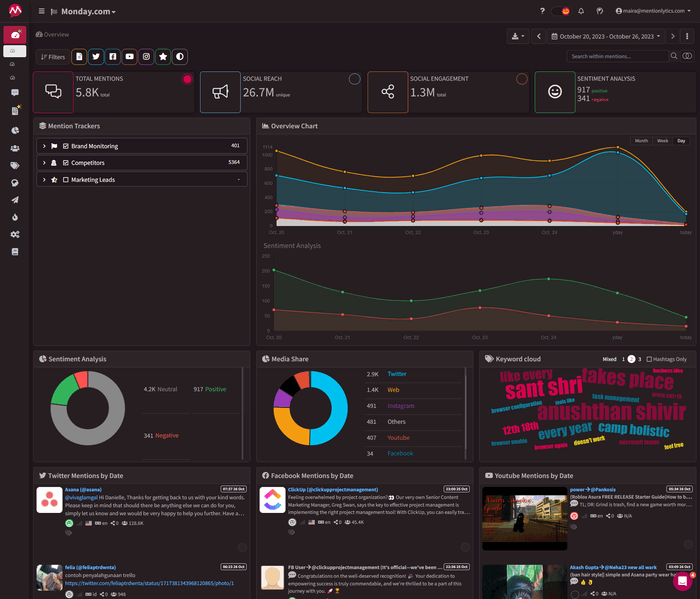Click the orange Social Engagement series circle
700x599 pixels.
[x=521, y=79]
